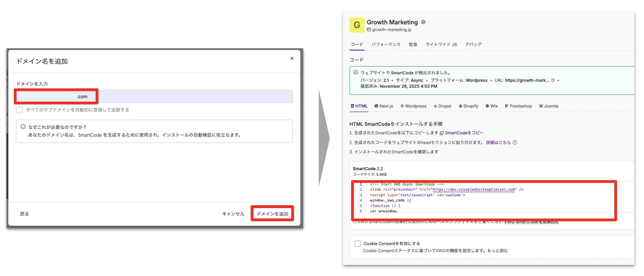
Task: Click the キャンセル button
Action: [233, 214]
